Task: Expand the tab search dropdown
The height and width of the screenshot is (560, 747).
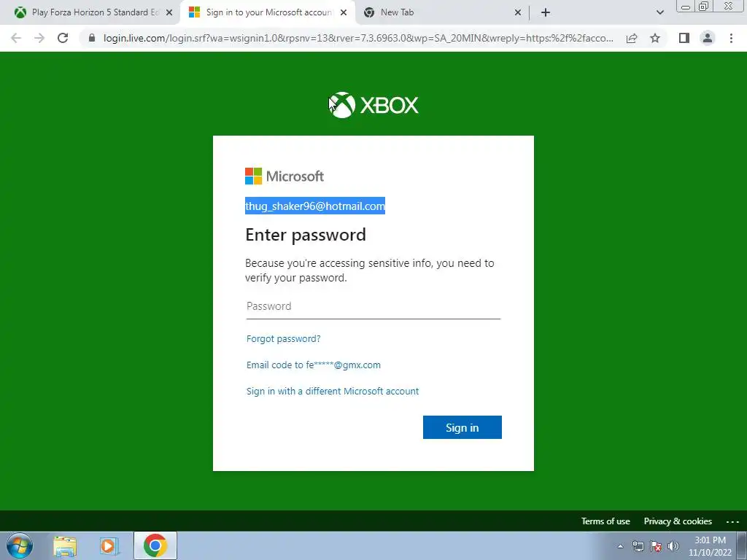Action: click(x=659, y=12)
